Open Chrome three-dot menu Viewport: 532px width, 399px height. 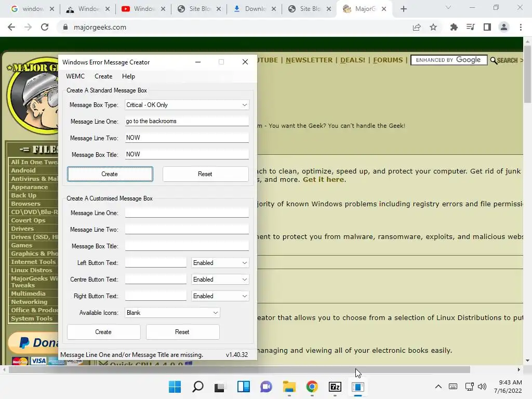coord(521,27)
